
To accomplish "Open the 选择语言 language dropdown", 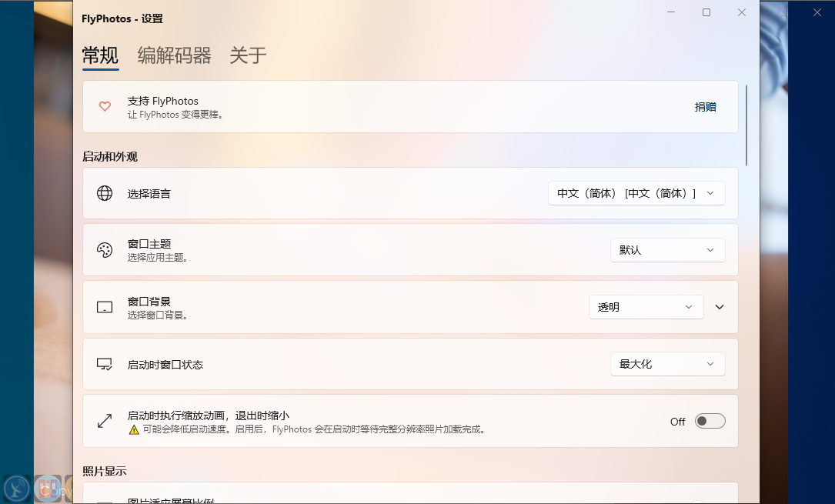I will click(x=636, y=193).
